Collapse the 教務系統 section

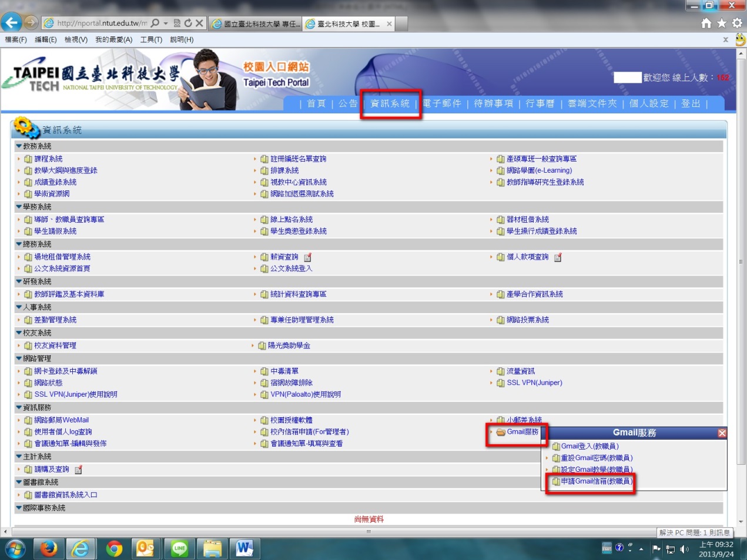point(19,146)
